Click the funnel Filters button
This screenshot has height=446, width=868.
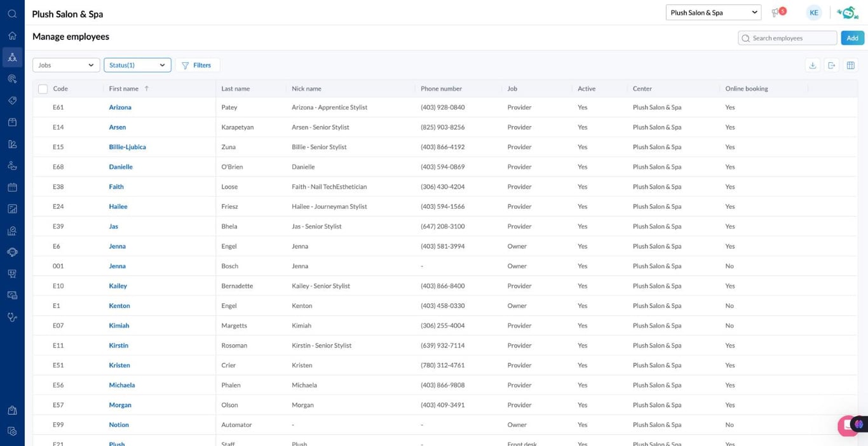[197, 65]
